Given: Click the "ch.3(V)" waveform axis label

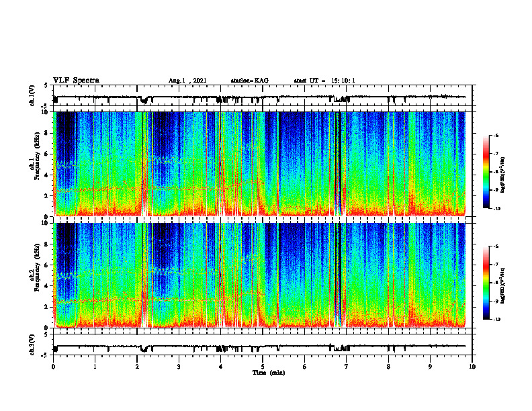Looking at the screenshot, I should (x=32, y=345).
